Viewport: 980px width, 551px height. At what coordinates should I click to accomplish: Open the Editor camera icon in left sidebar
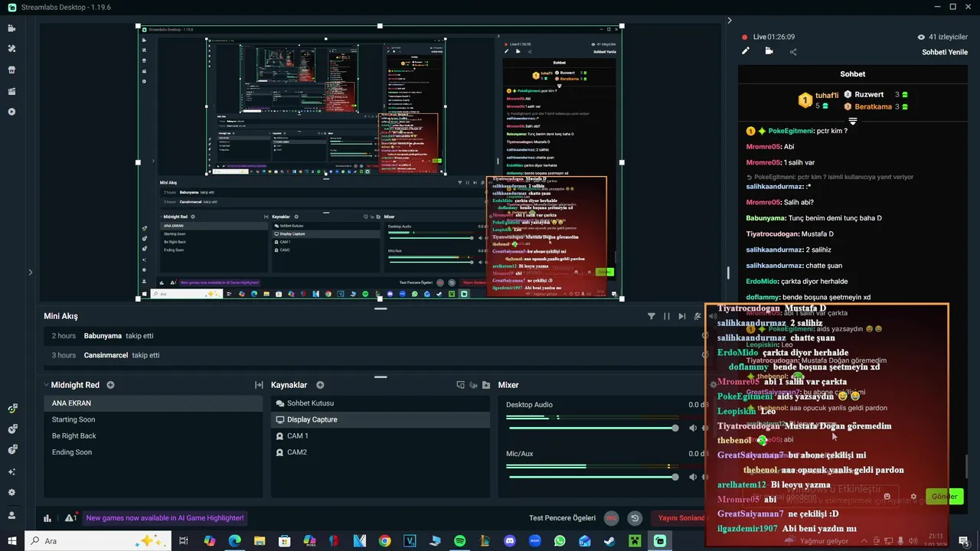click(x=11, y=28)
